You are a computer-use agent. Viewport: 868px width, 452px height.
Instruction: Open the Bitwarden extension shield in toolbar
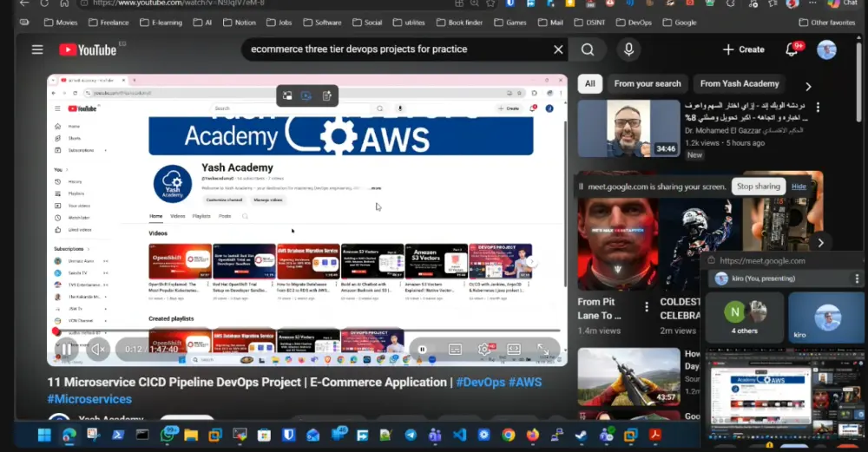point(510,3)
